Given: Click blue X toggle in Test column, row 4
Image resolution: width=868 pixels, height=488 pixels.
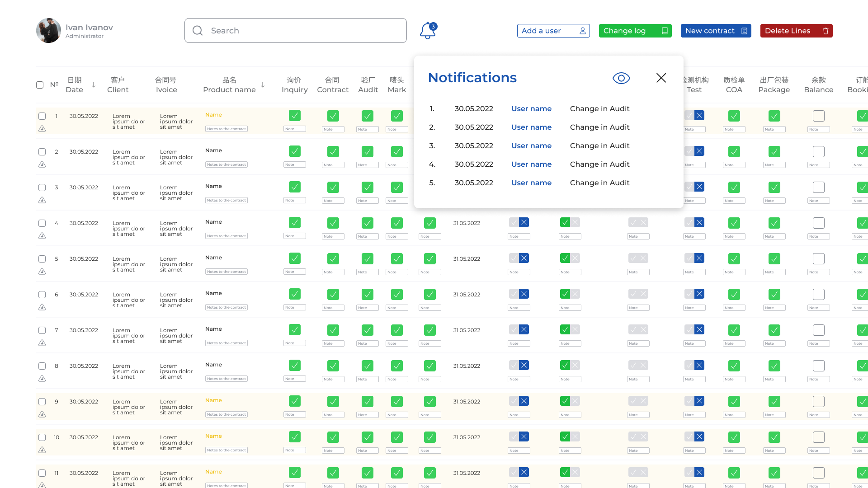Looking at the screenshot, I should pyautogui.click(x=699, y=222).
